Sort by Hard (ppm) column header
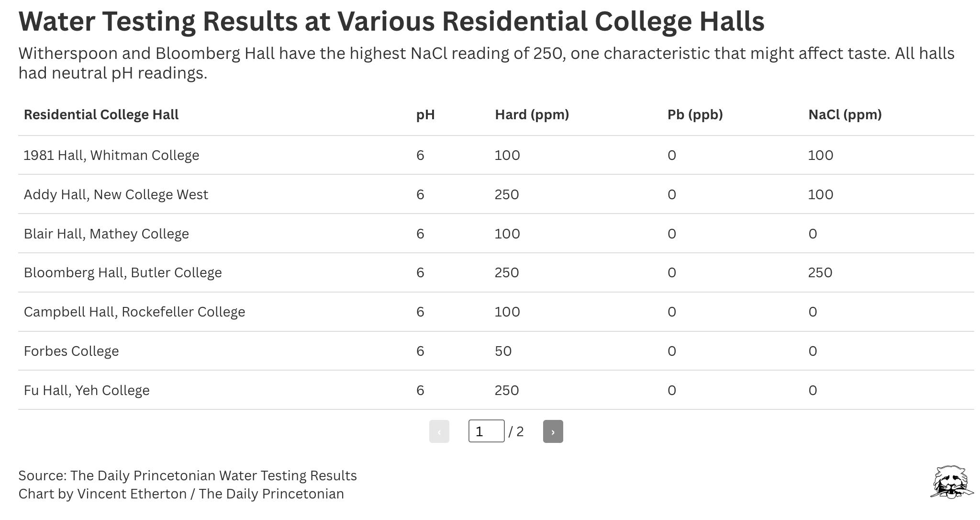This screenshot has width=980, height=520. [532, 115]
